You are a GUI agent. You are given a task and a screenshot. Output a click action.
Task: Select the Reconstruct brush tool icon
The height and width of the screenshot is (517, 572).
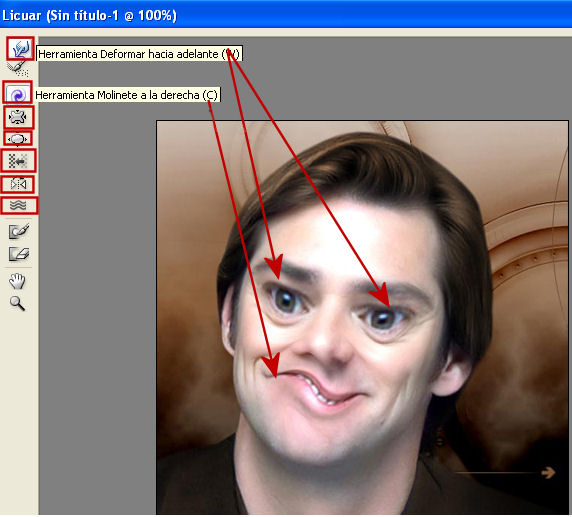point(18,69)
